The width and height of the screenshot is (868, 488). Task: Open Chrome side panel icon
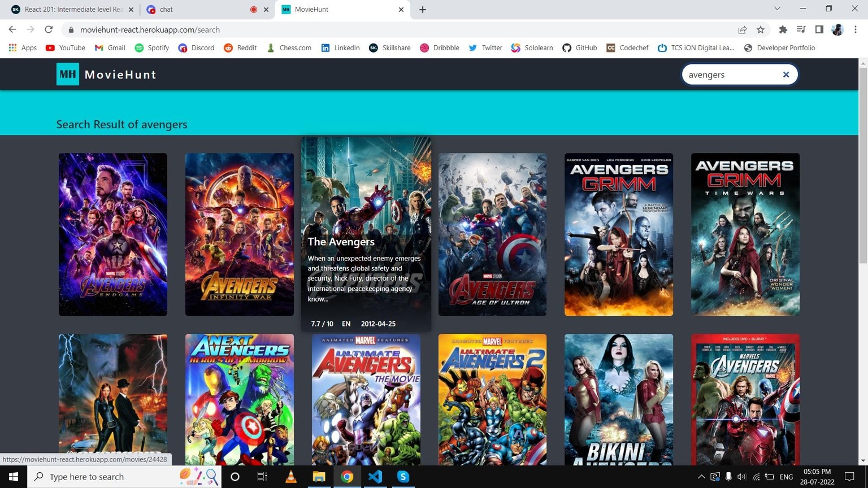click(x=819, y=29)
